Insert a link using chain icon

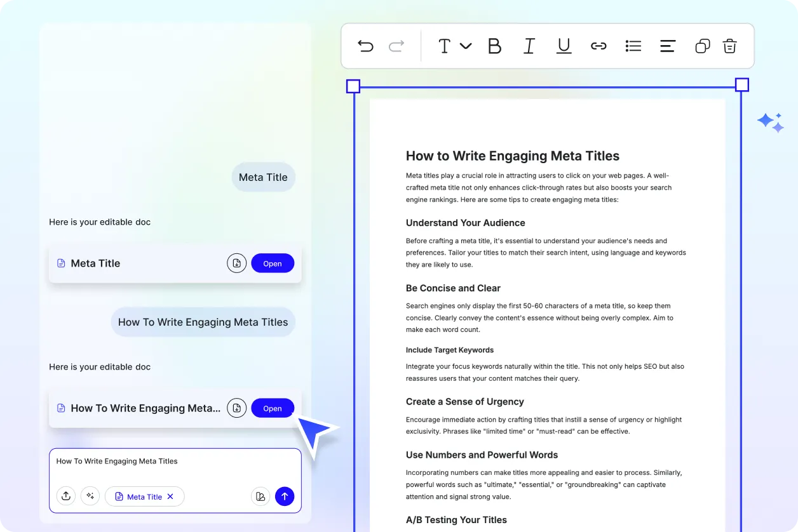pos(598,46)
